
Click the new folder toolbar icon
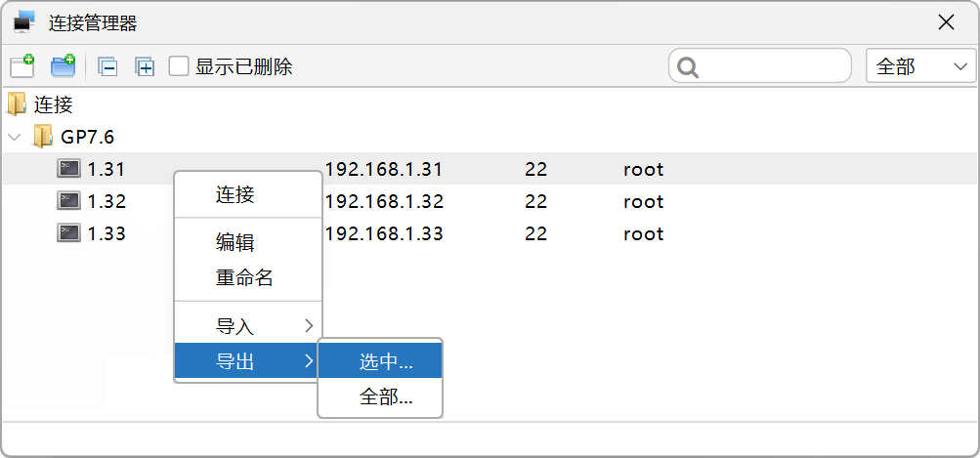[64, 66]
